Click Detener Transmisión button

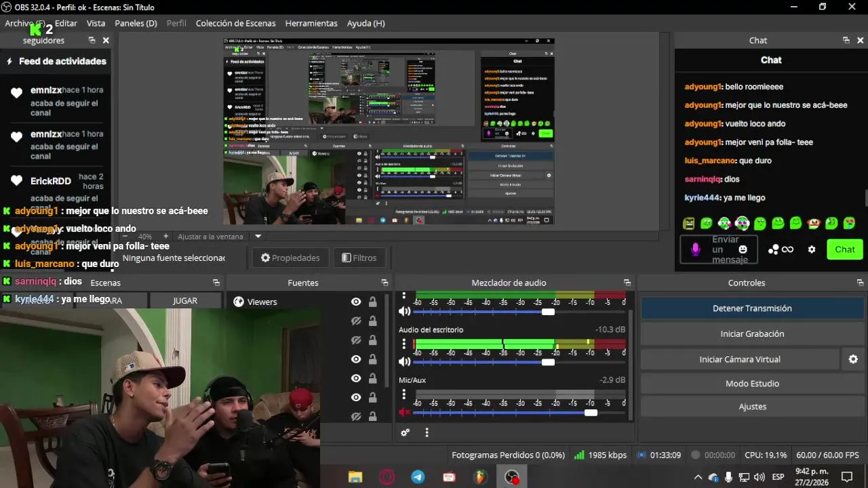(752, 308)
